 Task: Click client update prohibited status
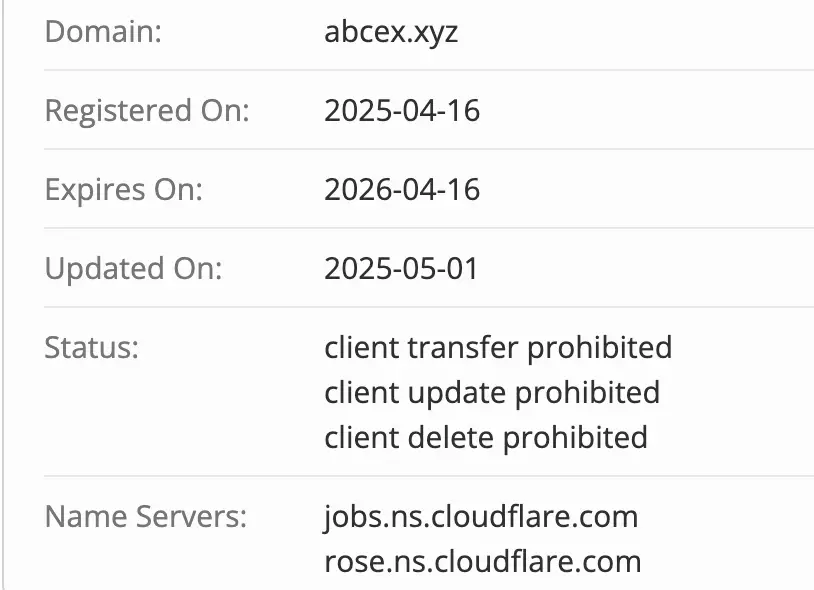pyautogui.click(x=492, y=393)
